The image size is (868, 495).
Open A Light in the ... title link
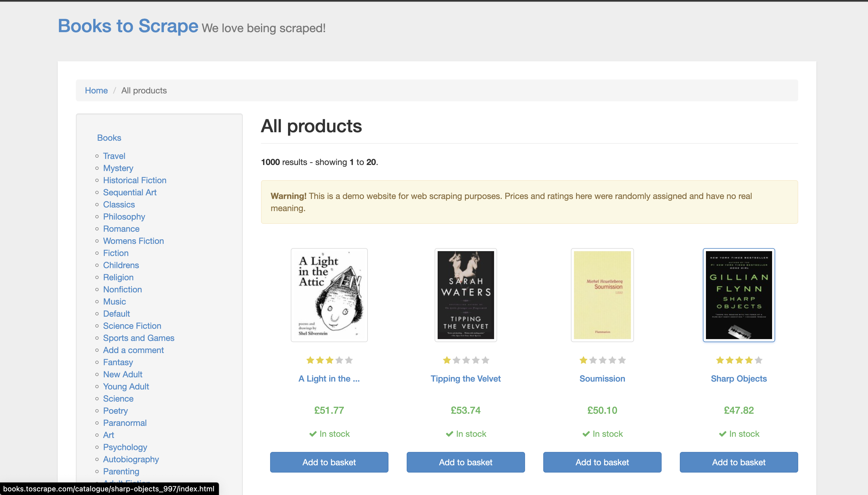329,379
